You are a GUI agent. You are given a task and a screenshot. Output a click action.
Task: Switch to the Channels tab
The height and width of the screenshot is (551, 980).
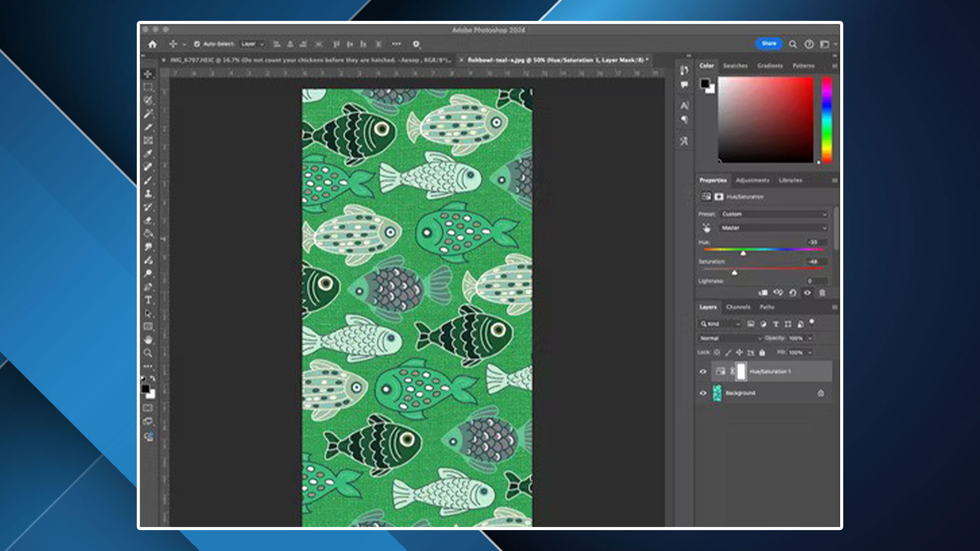[738, 307]
